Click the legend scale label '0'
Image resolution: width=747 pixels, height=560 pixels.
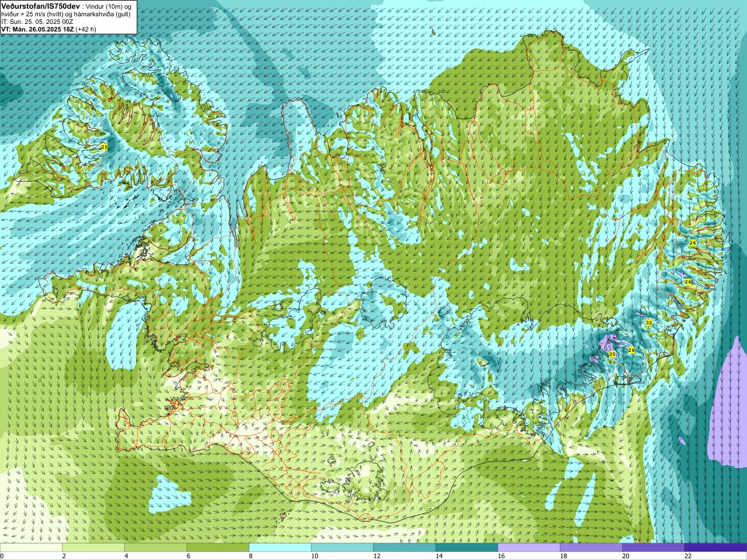point(2,556)
